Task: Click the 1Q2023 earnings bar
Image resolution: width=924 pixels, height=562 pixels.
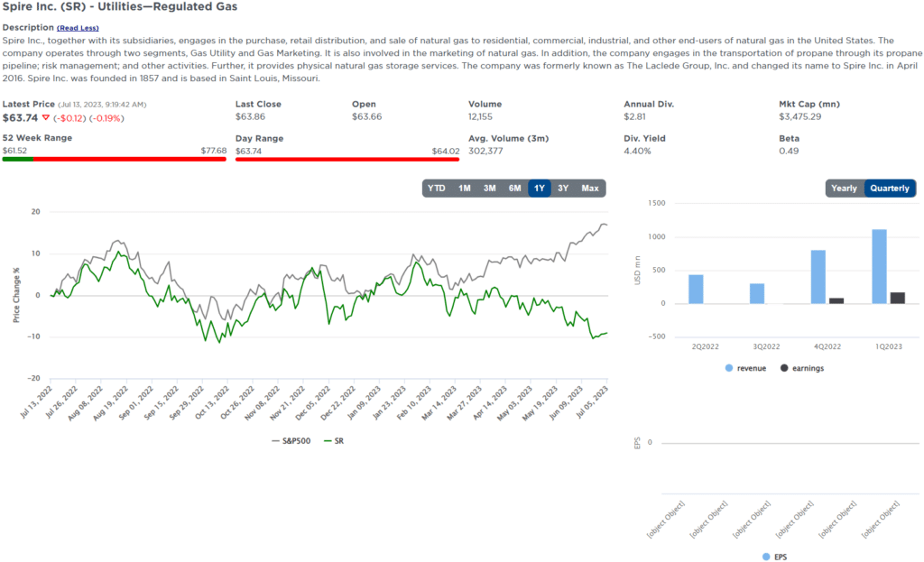Action: pyautogui.click(x=898, y=298)
